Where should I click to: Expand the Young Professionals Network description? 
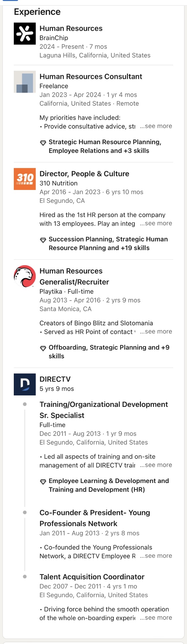(x=156, y=556)
